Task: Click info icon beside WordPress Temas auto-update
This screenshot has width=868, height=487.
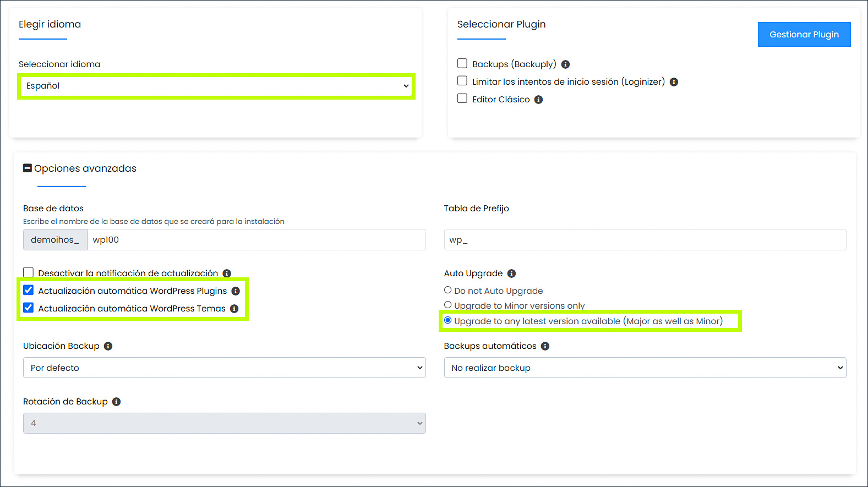Action: [234, 309]
